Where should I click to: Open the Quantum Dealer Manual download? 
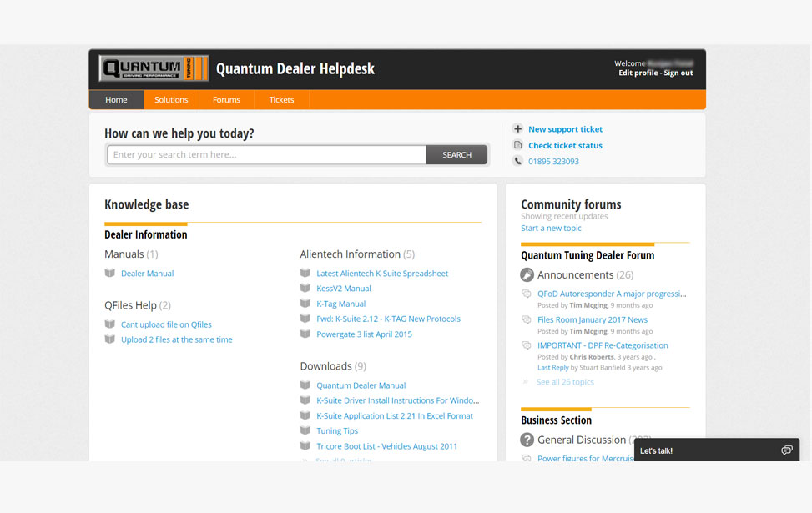tap(361, 385)
